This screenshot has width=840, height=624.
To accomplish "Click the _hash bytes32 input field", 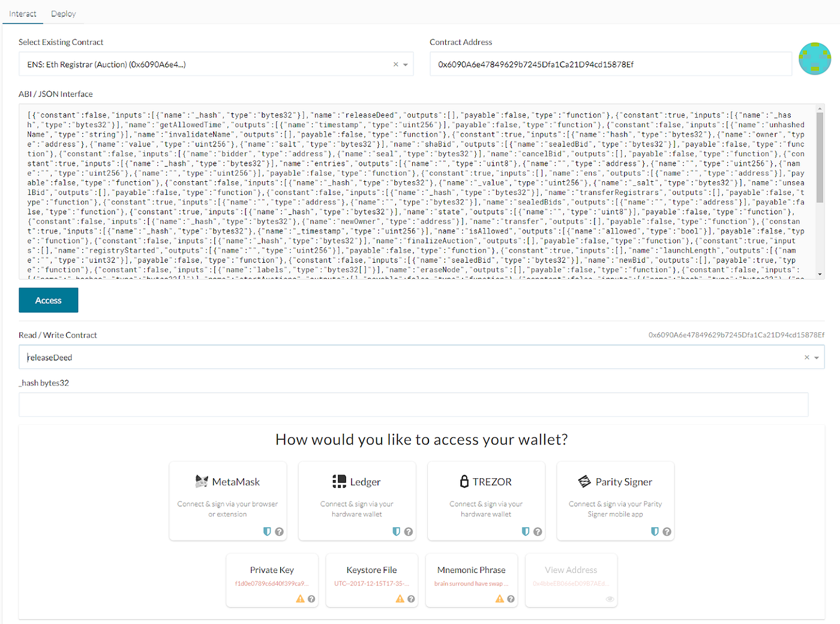I will [x=413, y=405].
